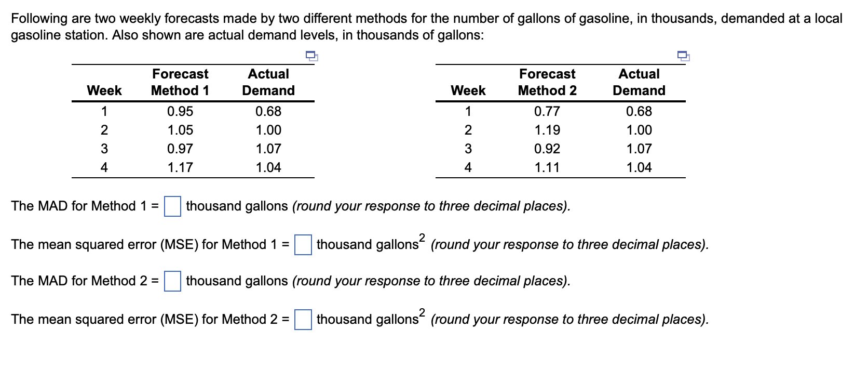Click the Actual Demand header in right table
Image resolution: width=868 pixels, height=368 pixels.
click(639, 82)
